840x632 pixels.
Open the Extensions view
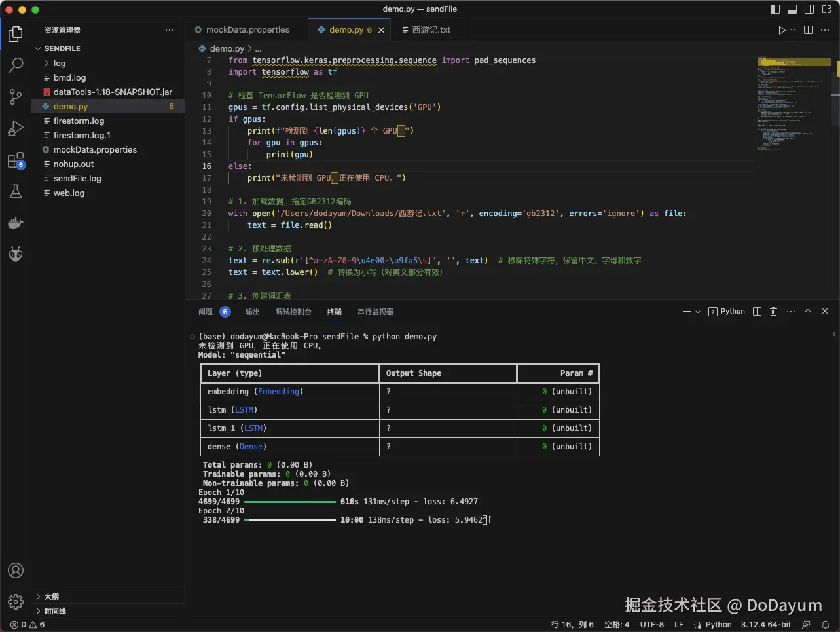pos(16,160)
